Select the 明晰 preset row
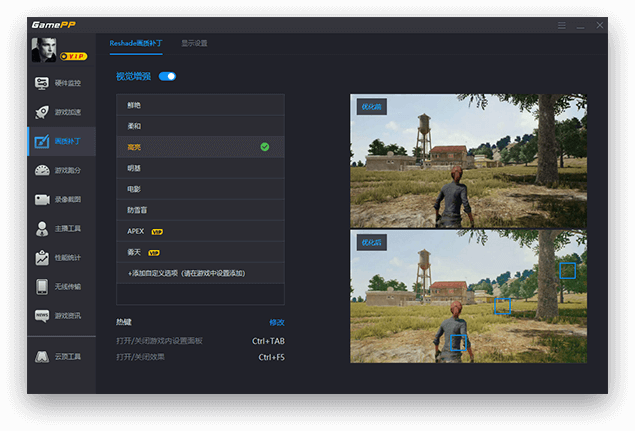 click(200, 168)
